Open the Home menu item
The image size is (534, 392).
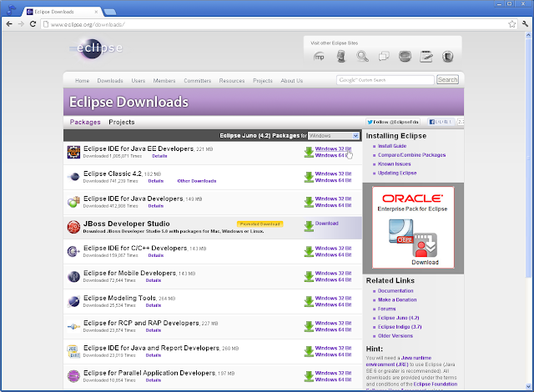(x=82, y=81)
